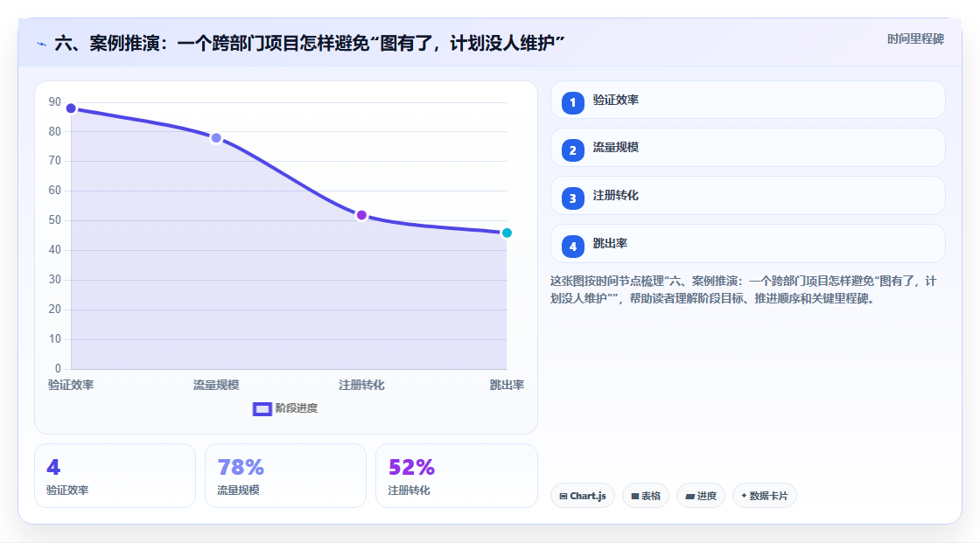Click the 78% value text
980x543 pixels.
pos(241,468)
